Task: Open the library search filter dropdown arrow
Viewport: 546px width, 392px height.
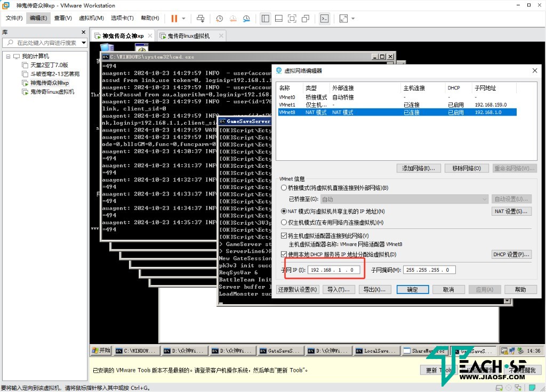Action: [x=84, y=43]
